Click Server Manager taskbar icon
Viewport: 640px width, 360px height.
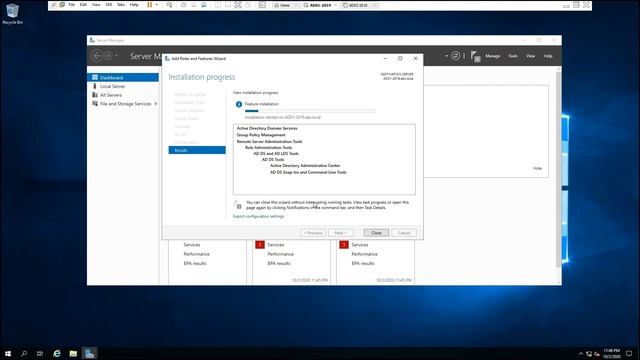(x=89, y=353)
